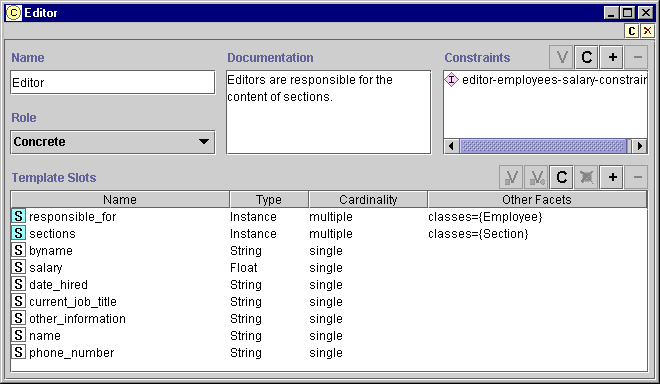Click inside the Documentation text area
The width and height of the screenshot is (660, 384).
[x=328, y=112]
